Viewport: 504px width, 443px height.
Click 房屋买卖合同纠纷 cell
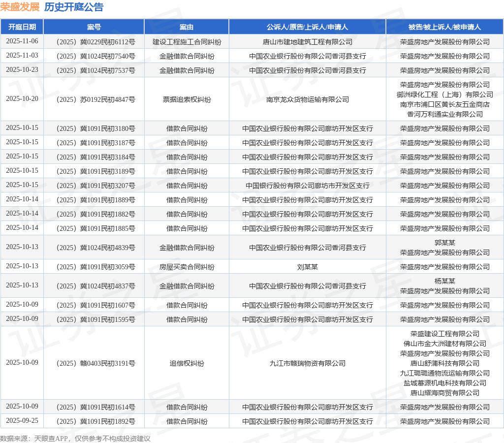(187, 267)
